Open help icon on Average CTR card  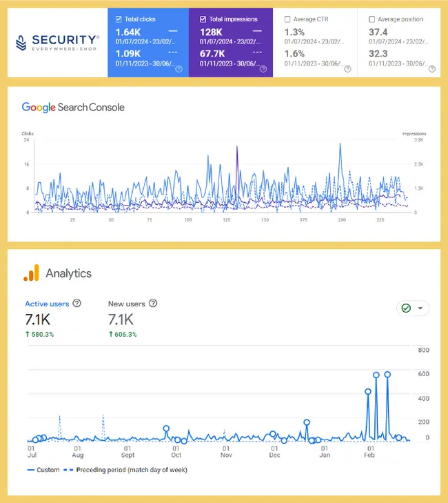click(347, 68)
